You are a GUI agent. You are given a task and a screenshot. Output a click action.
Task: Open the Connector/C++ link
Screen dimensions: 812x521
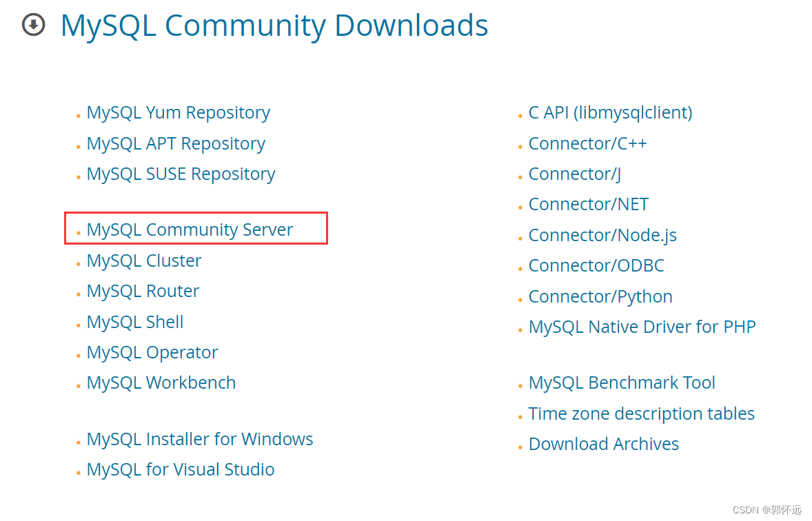point(587,143)
